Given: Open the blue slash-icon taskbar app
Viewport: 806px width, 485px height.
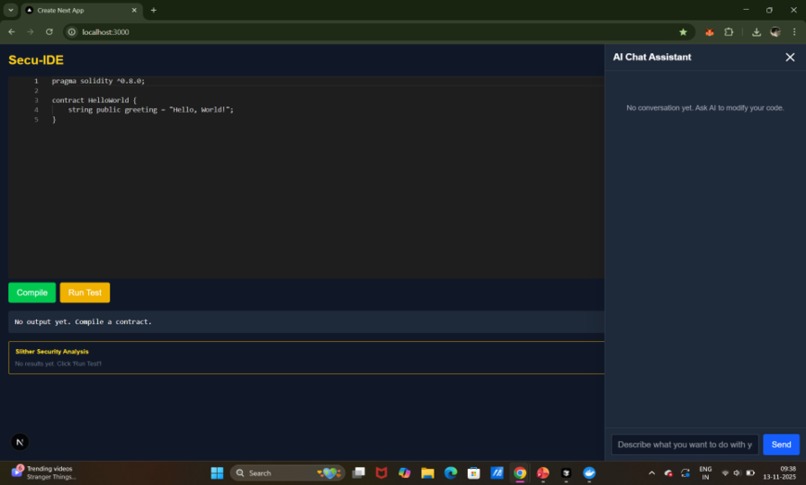Looking at the screenshot, I should (x=497, y=473).
